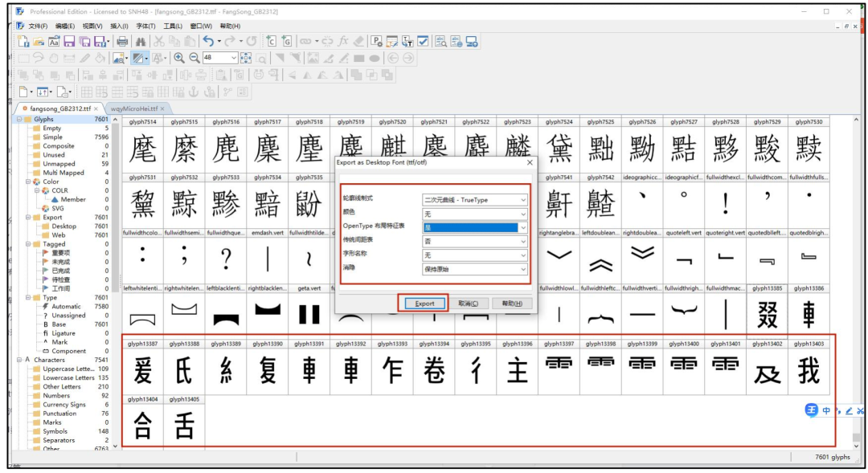Click the blue Undo arrow
Screen dimensions: 868x473
[x=208, y=42]
